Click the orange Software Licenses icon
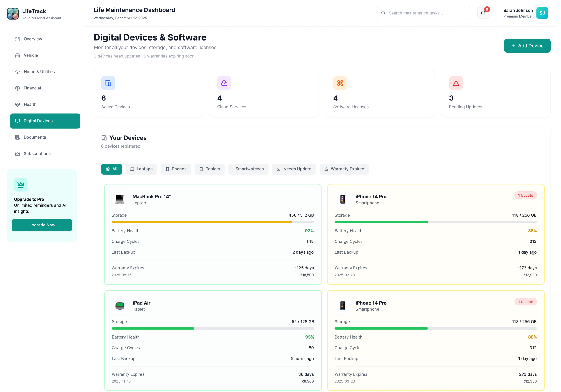 (340, 83)
